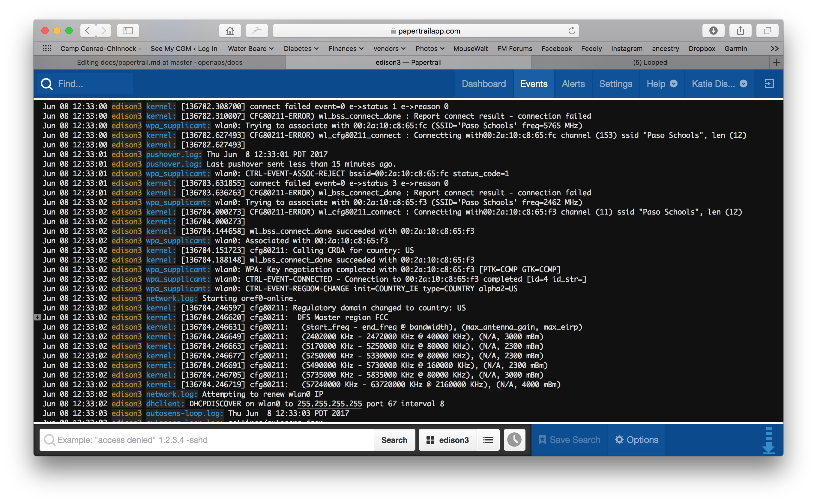Show more bookmarks overflow arrows
This screenshot has width=817, height=504.
pyautogui.click(x=775, y=48)
